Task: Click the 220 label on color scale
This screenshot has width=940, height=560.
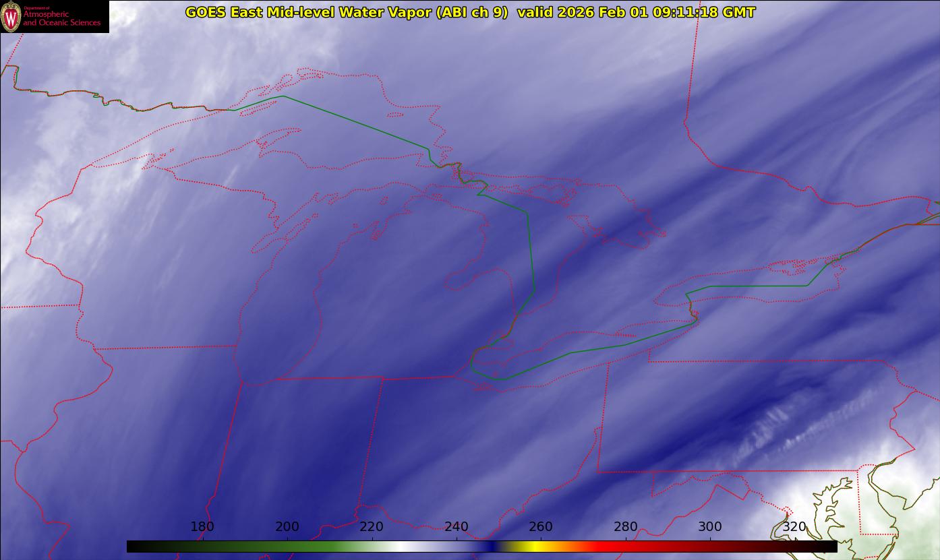Action: tap(372, 527)
